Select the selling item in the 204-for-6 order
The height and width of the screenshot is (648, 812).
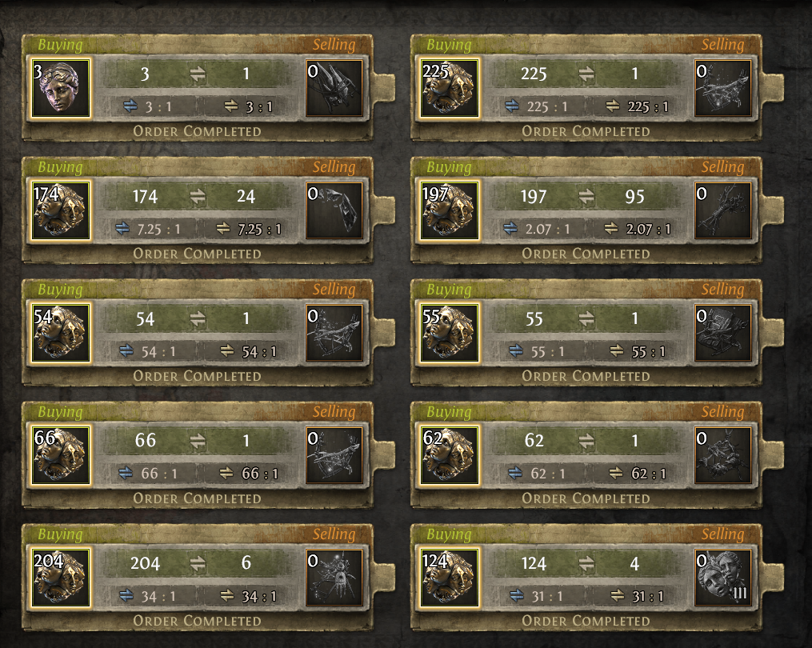[x=334, y=578]
